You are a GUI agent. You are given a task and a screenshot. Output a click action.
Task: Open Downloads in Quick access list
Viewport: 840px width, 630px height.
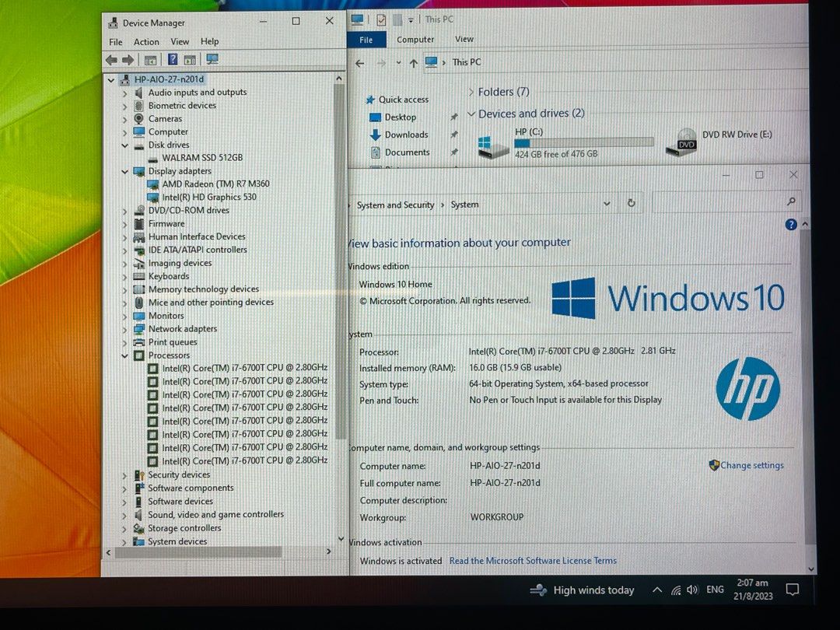click(406, 135)
